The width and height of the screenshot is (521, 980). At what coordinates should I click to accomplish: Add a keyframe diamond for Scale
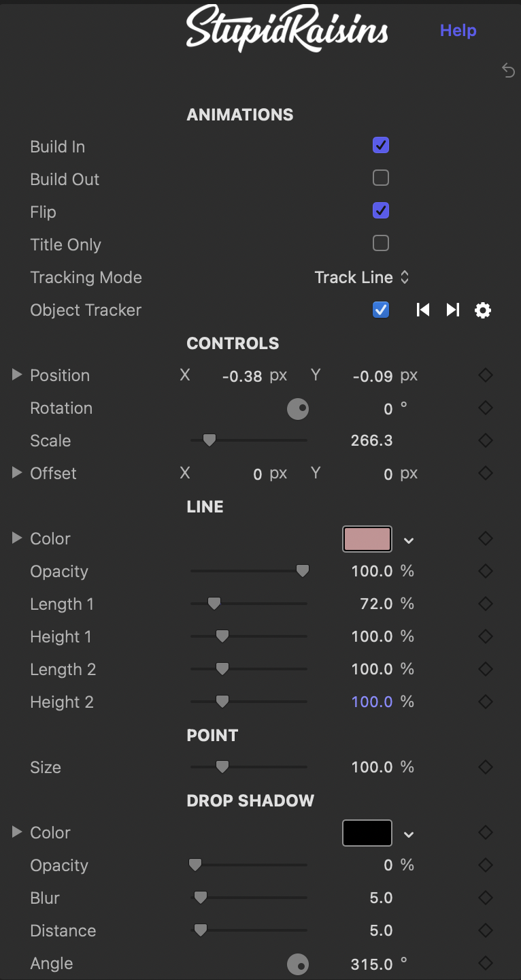[x=485, y=440]
